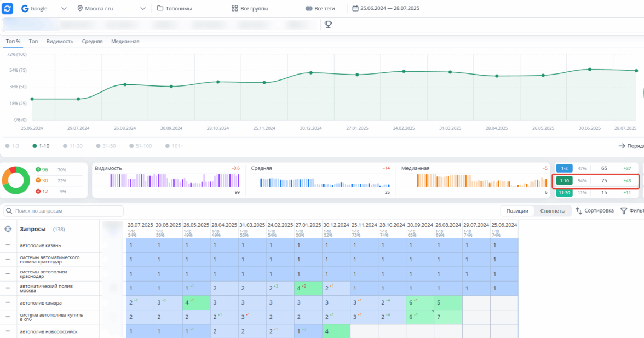The width and height of the screenshot is (644, 338).
Task: Click the Поиск по запросам search field
Action: pyautogui.click(x=63, y=211)
